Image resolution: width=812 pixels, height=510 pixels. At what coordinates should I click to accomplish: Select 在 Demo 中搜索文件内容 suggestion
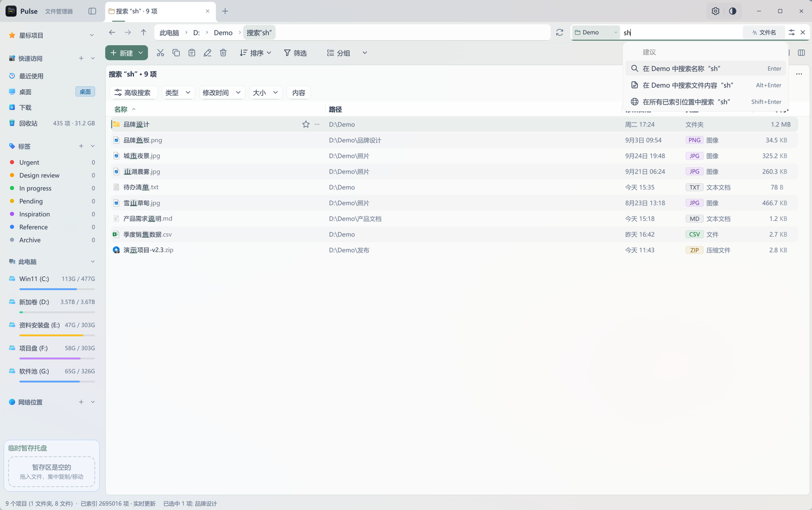click(x=706, y=85)
